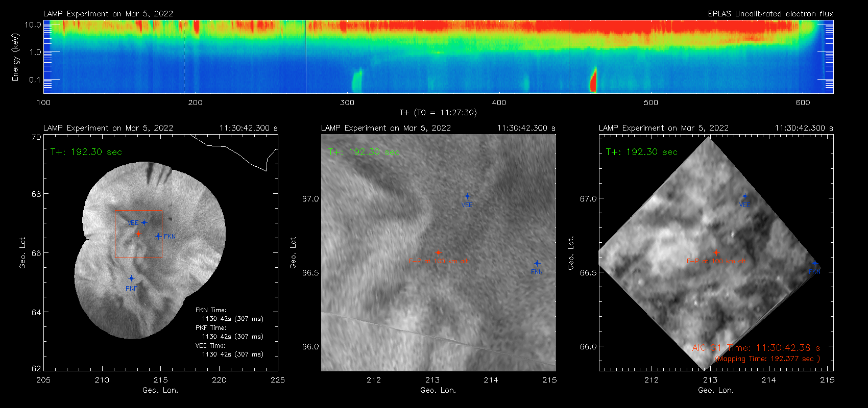This screenshot has width=868, height=408.
Task: Click the blue FKN marker in right diamond image
Action: tap(815, 263)
